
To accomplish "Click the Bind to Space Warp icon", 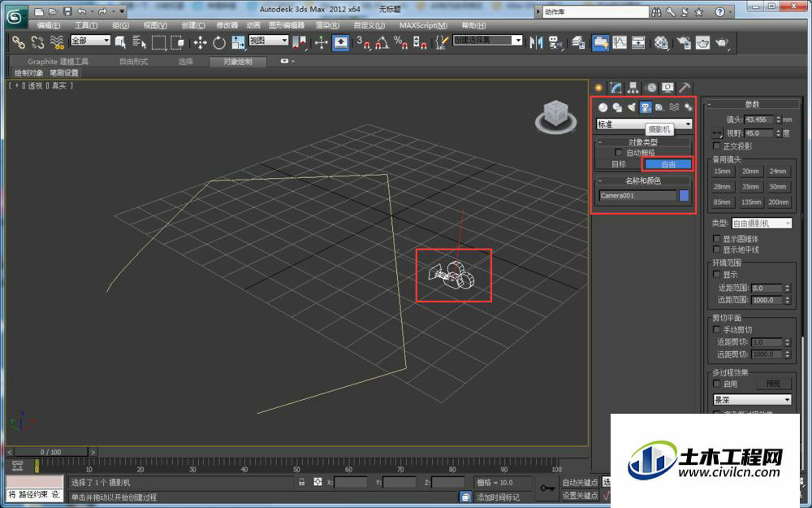I will click(57, 42).
